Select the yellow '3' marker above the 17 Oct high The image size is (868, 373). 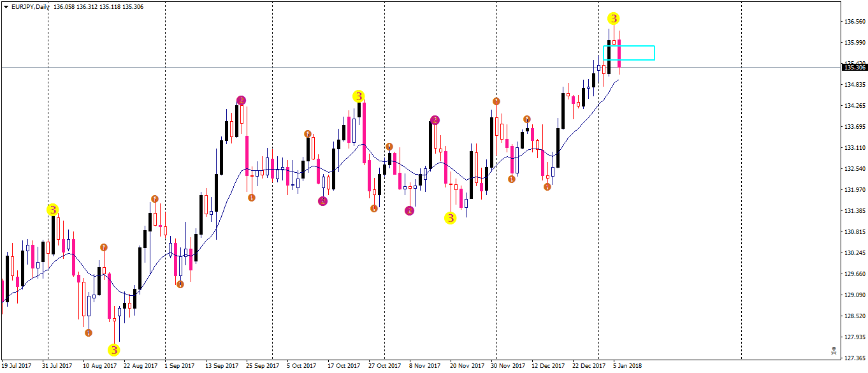[x=358, y=97]
